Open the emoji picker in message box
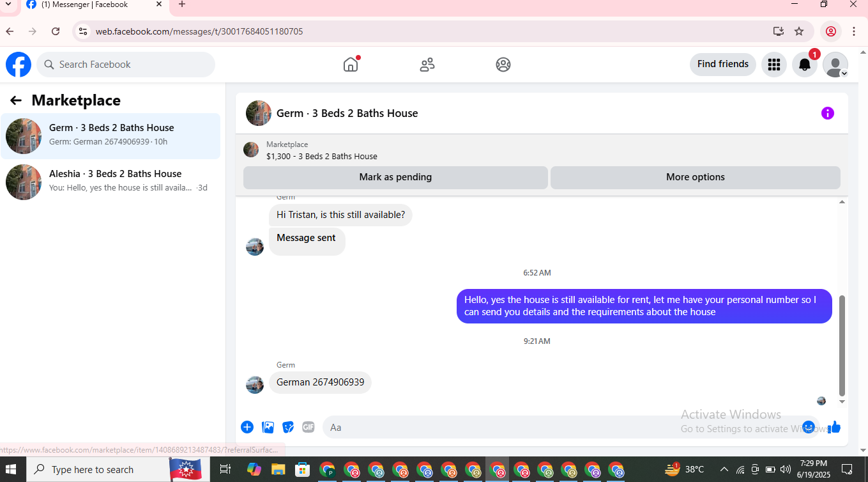The height and width of the screenshot is (482, 868). [x=809, y=427]
